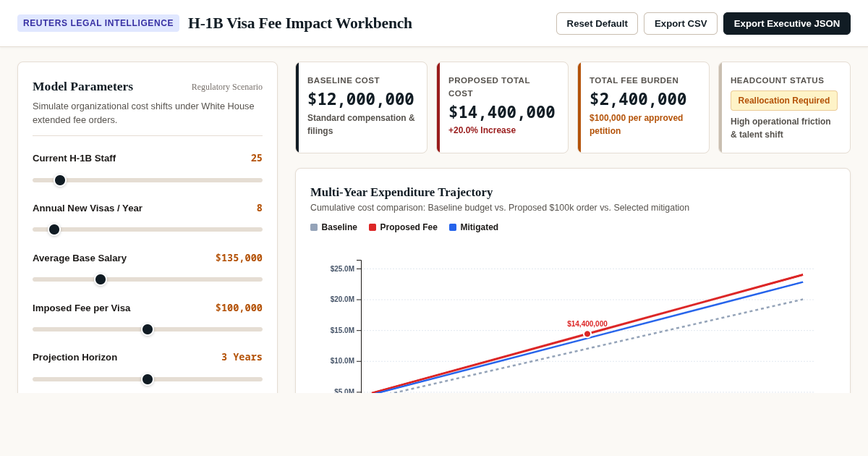Click the '$20.0M' axis label

click(x=343, y=299)
